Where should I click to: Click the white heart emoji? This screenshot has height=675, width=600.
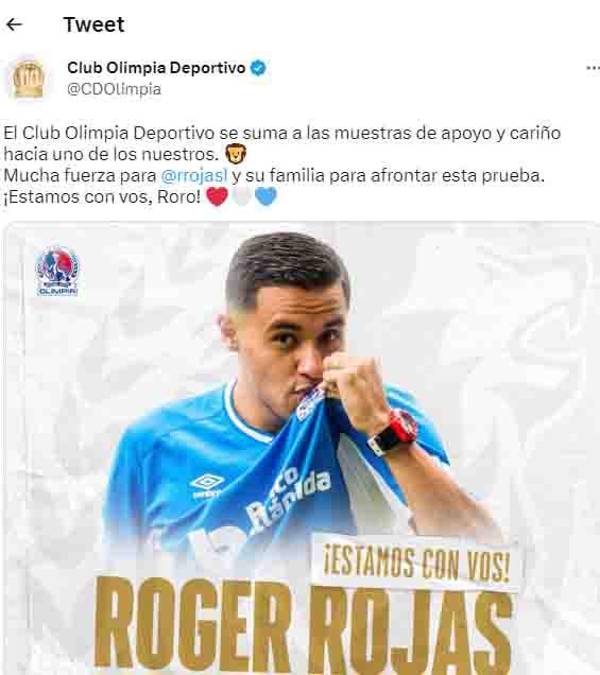(241, 197)
